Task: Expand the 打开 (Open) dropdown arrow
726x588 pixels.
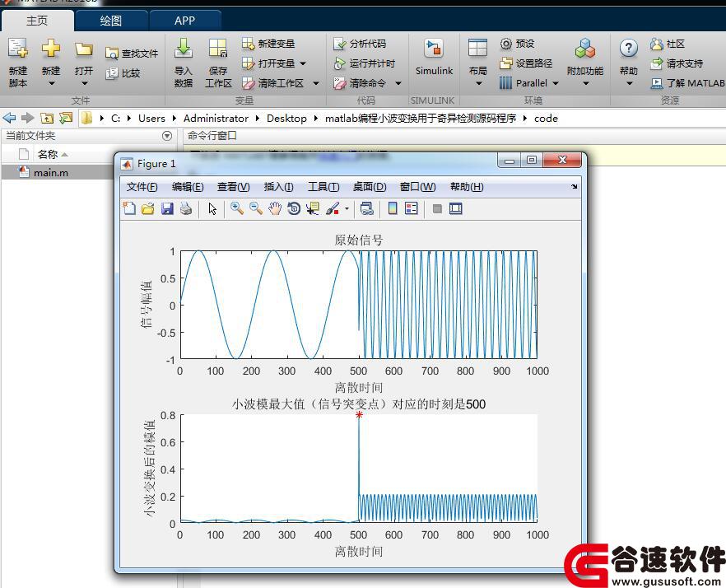Action: 84,84
